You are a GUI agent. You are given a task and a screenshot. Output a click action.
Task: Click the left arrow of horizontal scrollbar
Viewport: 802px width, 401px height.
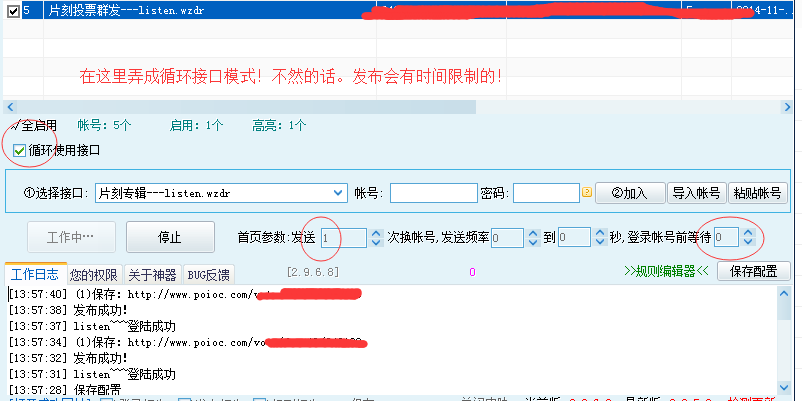pyautogui.click(x=8, y=106)
